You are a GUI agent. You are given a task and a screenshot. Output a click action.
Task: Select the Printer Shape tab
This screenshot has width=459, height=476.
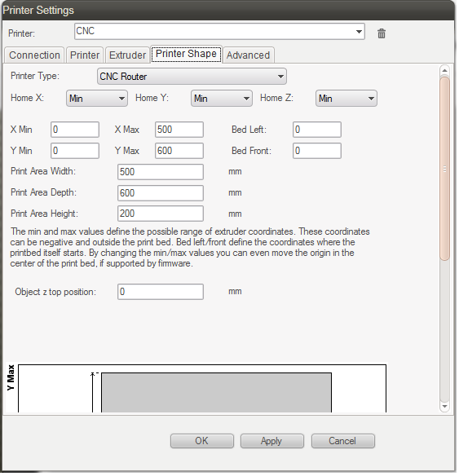[187, 54]
